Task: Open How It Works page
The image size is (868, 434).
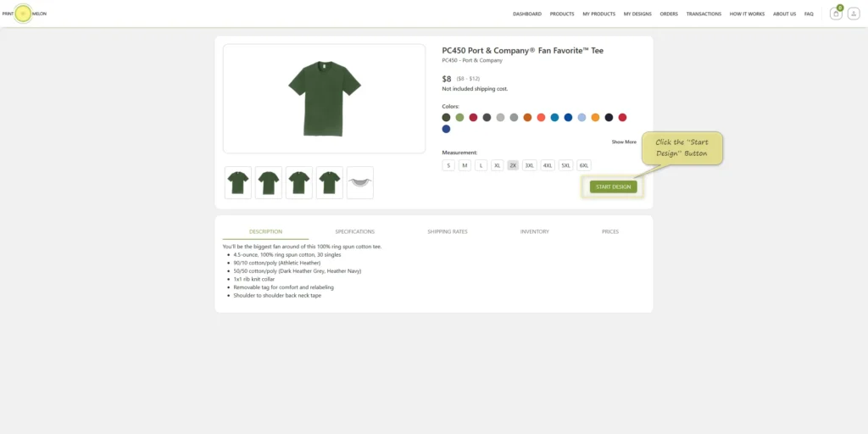Action: pyautogui.click(x=747, y=14)
